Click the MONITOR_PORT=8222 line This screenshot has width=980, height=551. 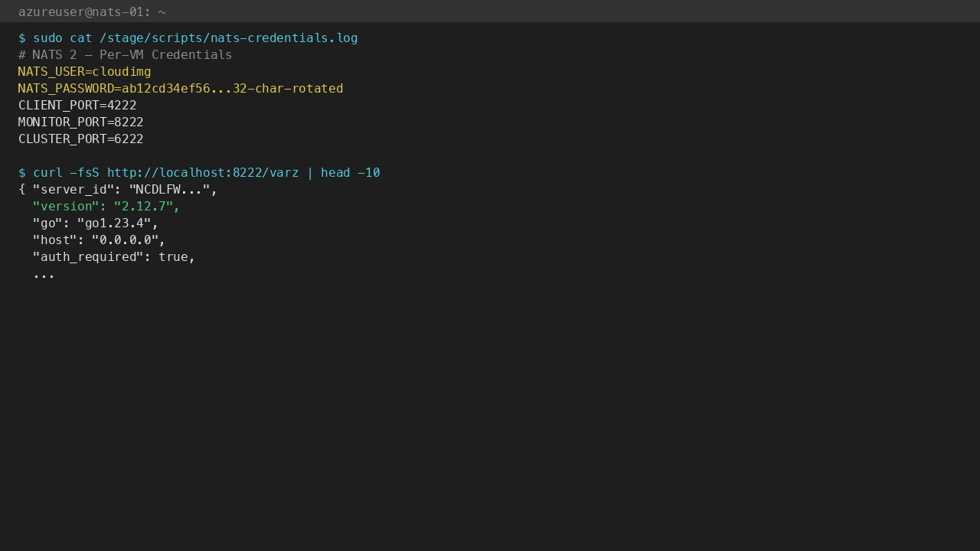[x=80, y=122]
